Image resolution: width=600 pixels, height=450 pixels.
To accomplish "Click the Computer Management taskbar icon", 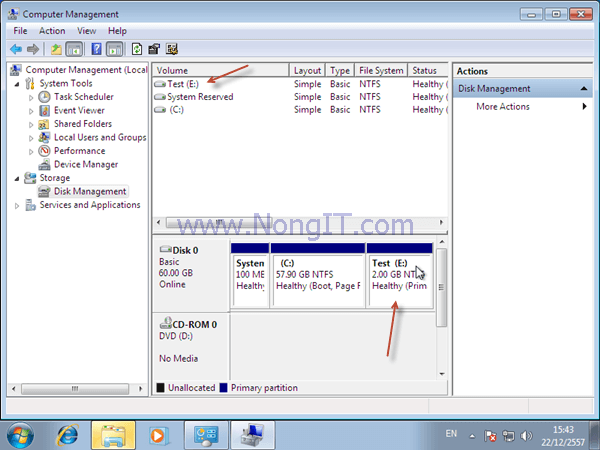I will click(x=253, y=435).
